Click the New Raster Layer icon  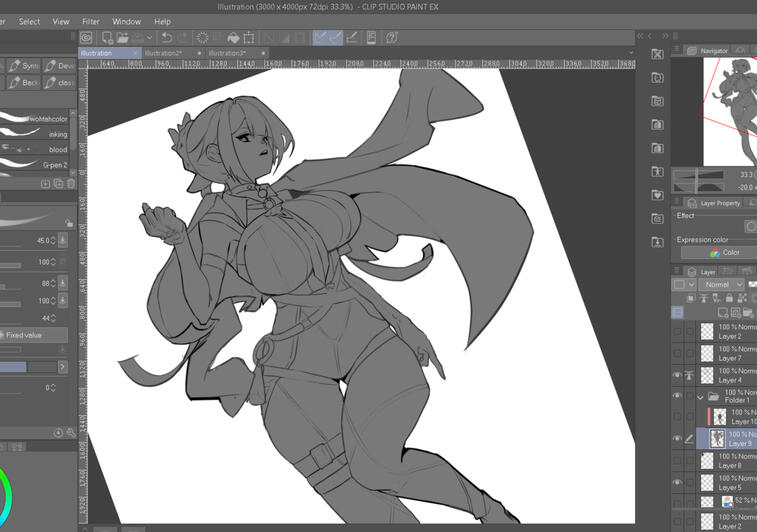click(x=723, y=312)
